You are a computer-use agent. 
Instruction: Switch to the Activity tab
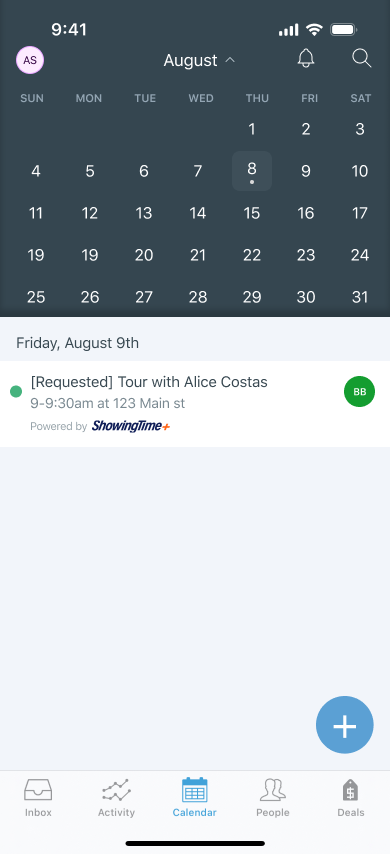(x=116, y=797)
